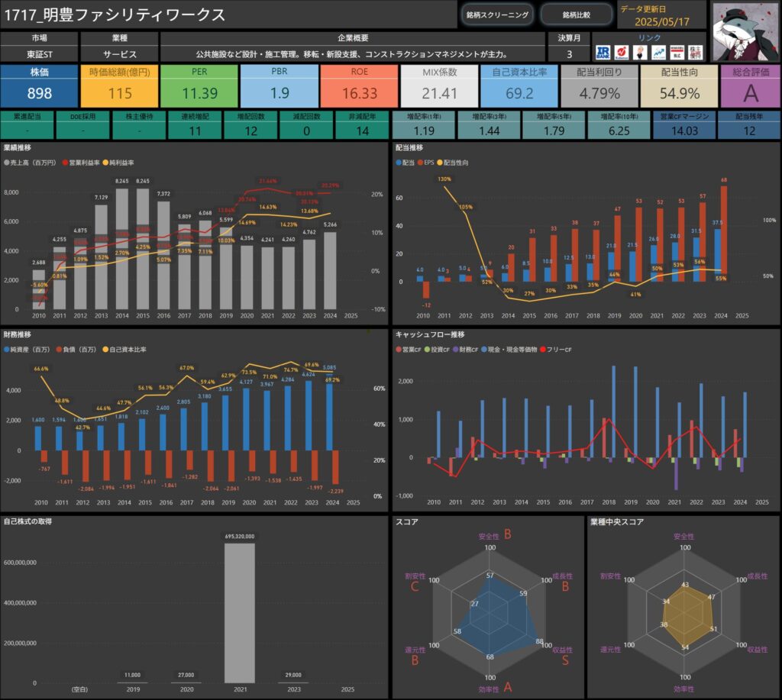Select the 投資CF legend entry

coord(437,350)
